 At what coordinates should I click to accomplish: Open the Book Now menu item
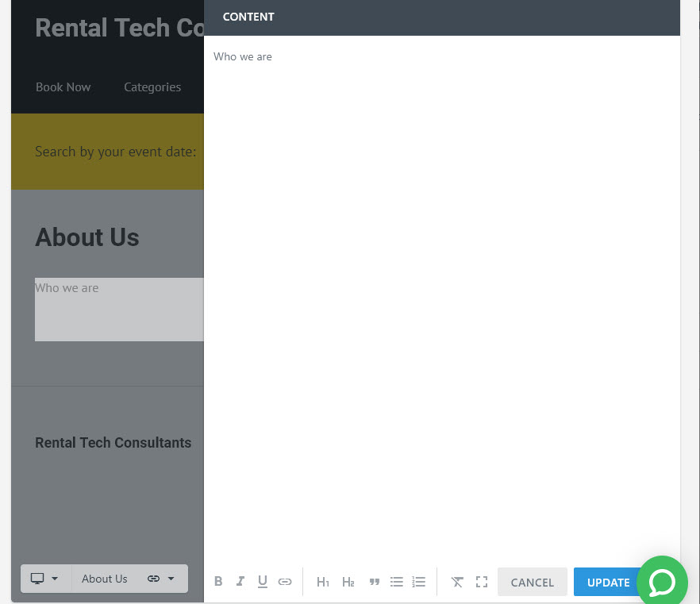[63, 87]
